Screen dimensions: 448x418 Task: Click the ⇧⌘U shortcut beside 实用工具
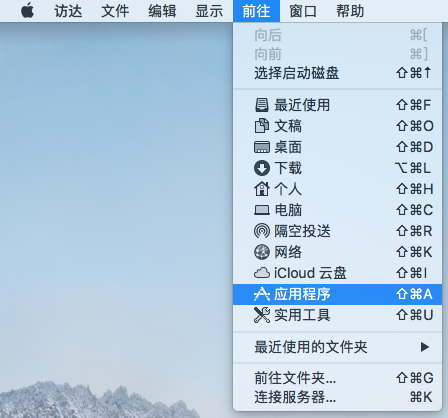[415, 315]
